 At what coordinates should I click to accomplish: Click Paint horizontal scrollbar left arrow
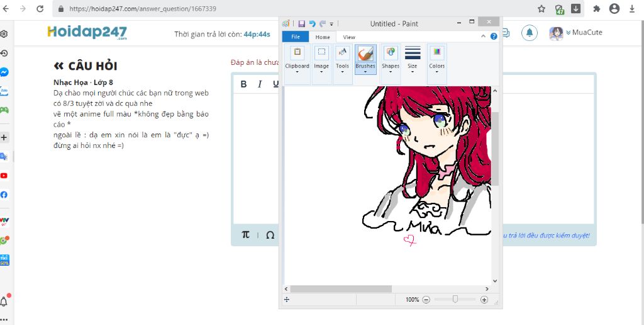[287, 289]
